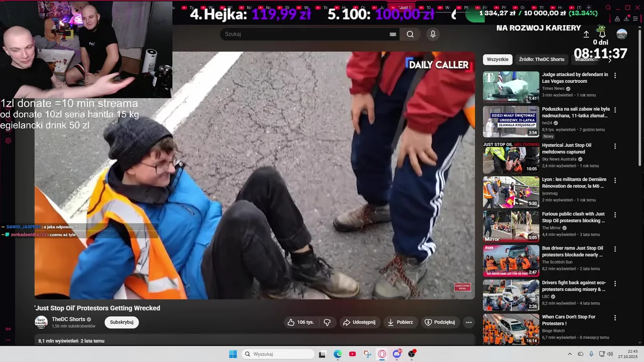Screen dimensions: 644x362
Task: Show next filter chips with arrow
Action: pos(610,59)
